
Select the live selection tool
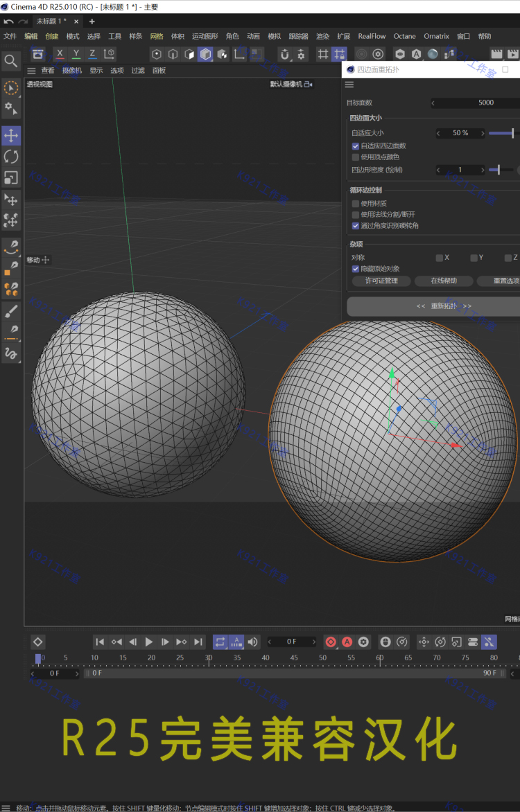coord(11,87)
